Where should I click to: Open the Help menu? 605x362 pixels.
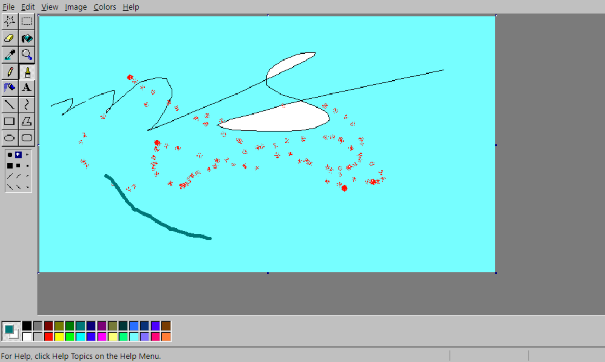131,7
